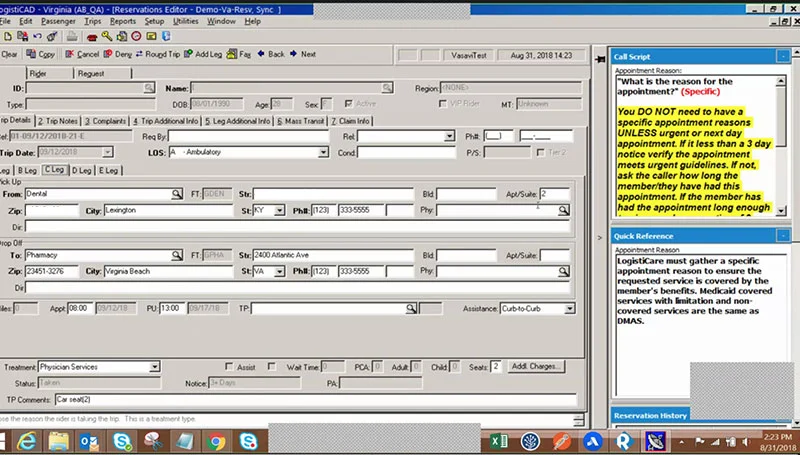Viewport: 800px width, 455px height.
Task: Click the TP field search icon
Action: 411,309
